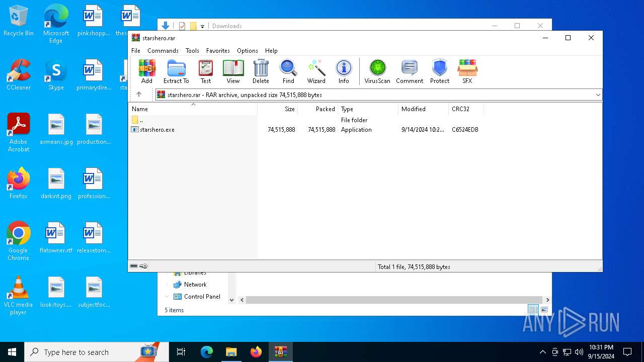Open notification center icon
Screen dimensions: 644x362
click(627, 352)
